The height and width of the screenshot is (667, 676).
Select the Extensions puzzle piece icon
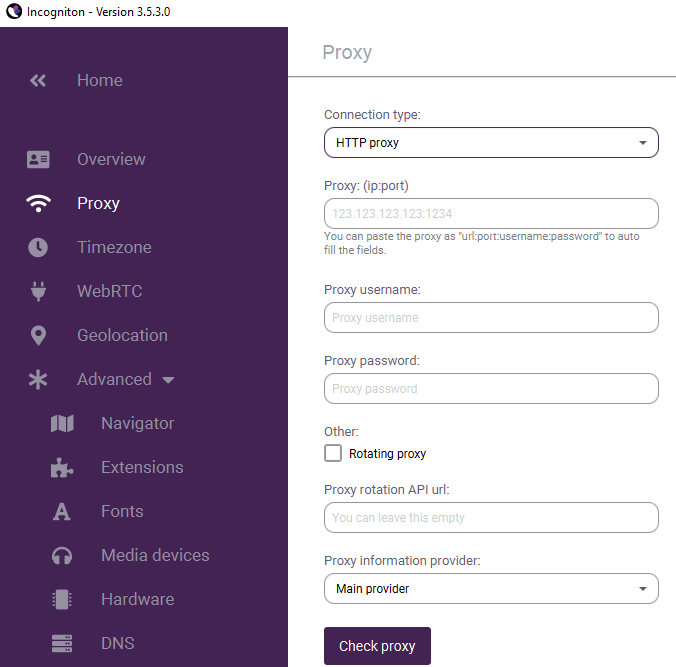tap(62, 467)
